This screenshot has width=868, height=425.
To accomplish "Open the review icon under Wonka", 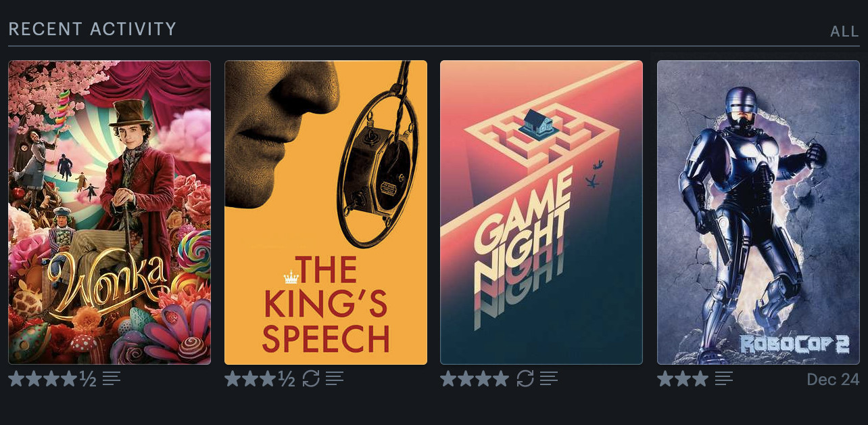I will tap(112, 379).
